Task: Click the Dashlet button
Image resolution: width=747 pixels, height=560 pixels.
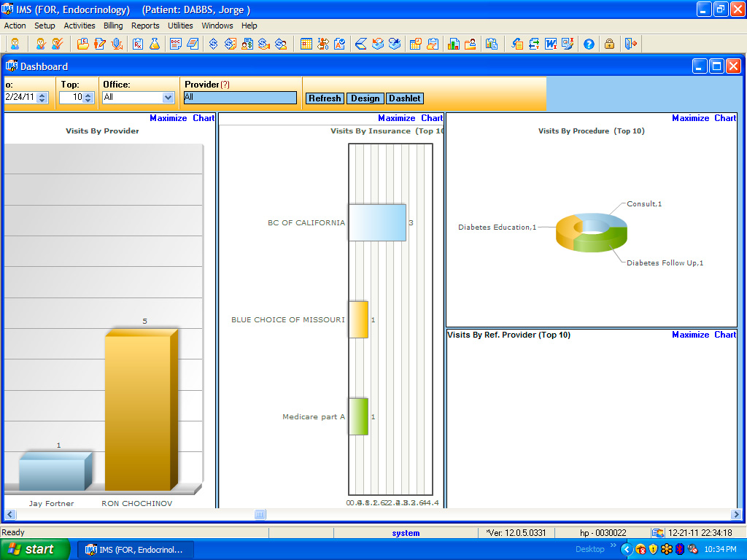Action: pyautogui.click(x=404, y=98)
